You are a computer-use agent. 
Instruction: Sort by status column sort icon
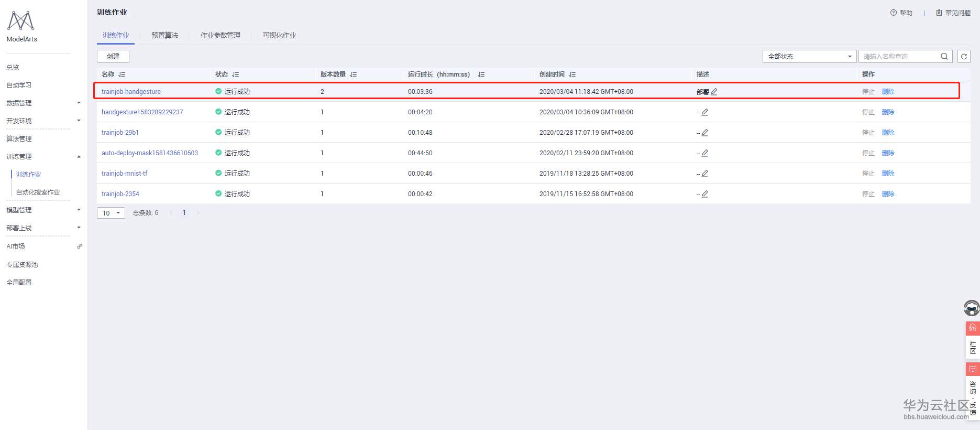coord(236,74)
